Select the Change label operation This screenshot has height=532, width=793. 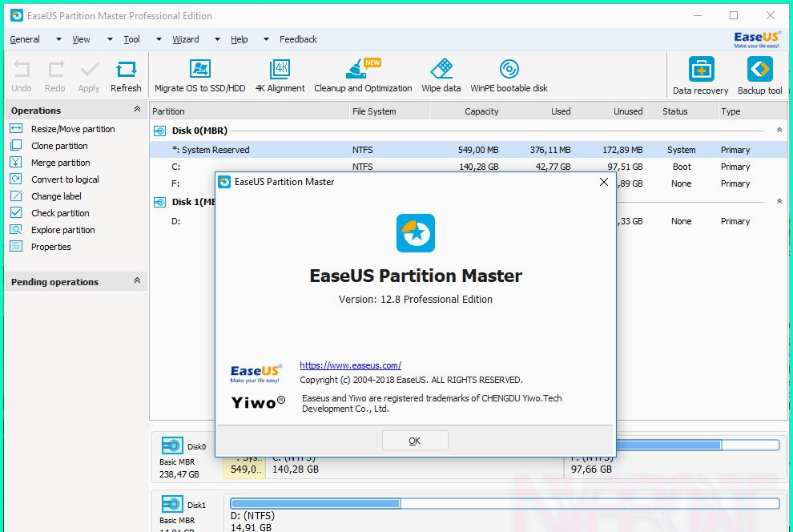pos(56,196)
